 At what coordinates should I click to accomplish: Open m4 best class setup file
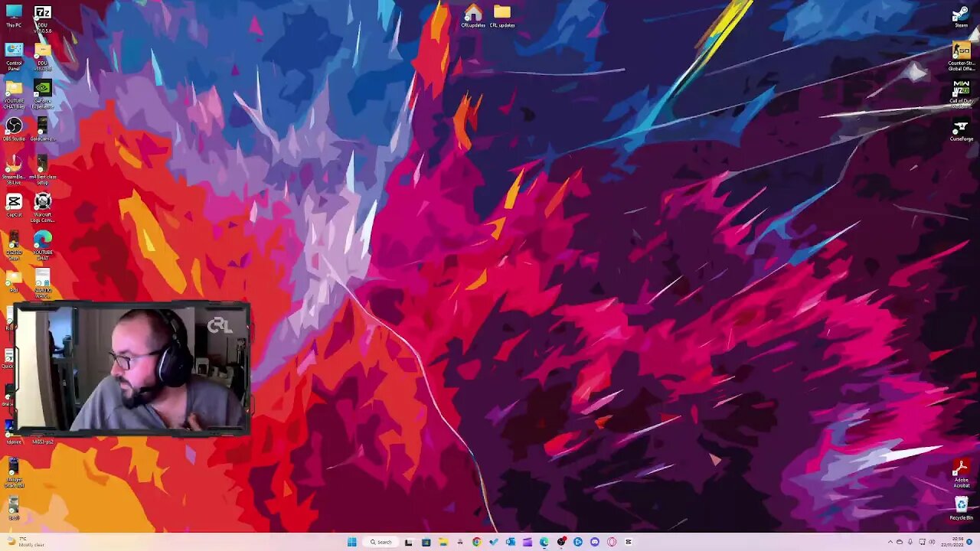43,170
